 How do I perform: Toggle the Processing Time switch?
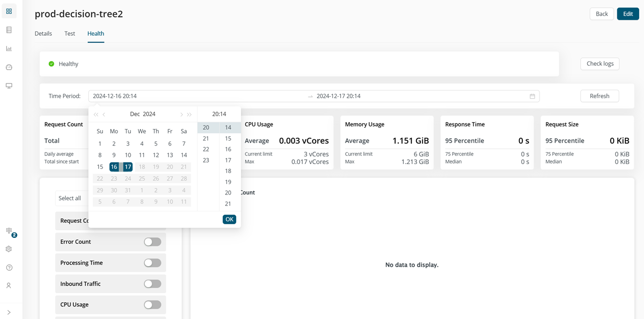(x=153, y=263)
